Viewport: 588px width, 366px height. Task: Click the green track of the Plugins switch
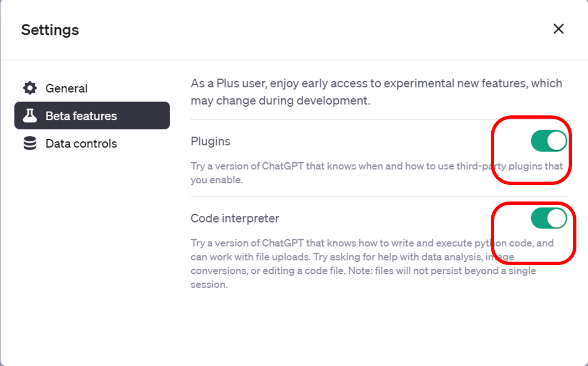click(x=539, y=141)
